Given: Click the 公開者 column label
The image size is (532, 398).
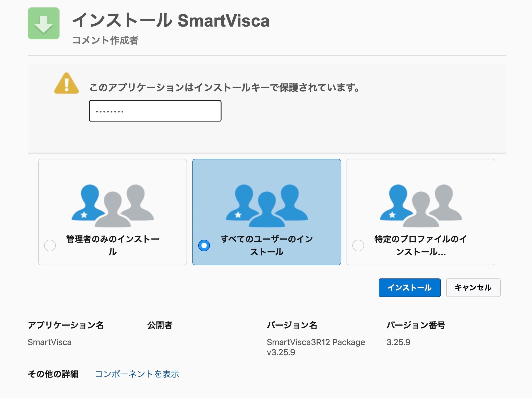Looking at the screenshot, I should 160,325.
